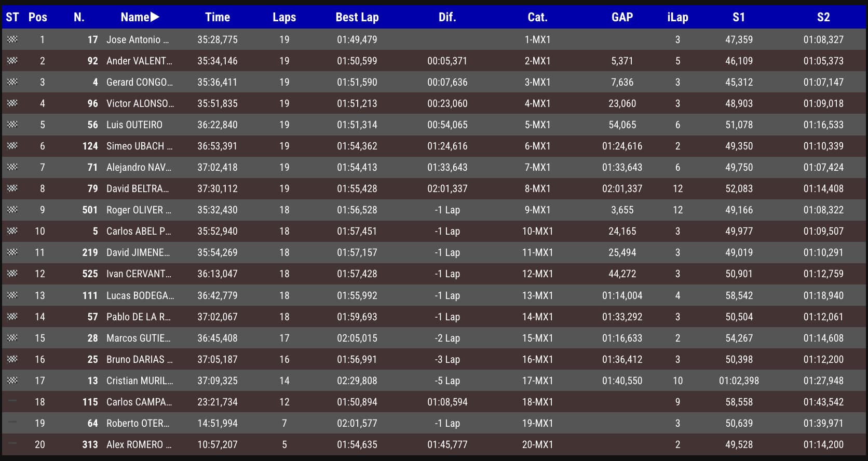Screen dimensions: 868x461
Task: Click the sort arrow next to Name header
Action: (155, 17)
